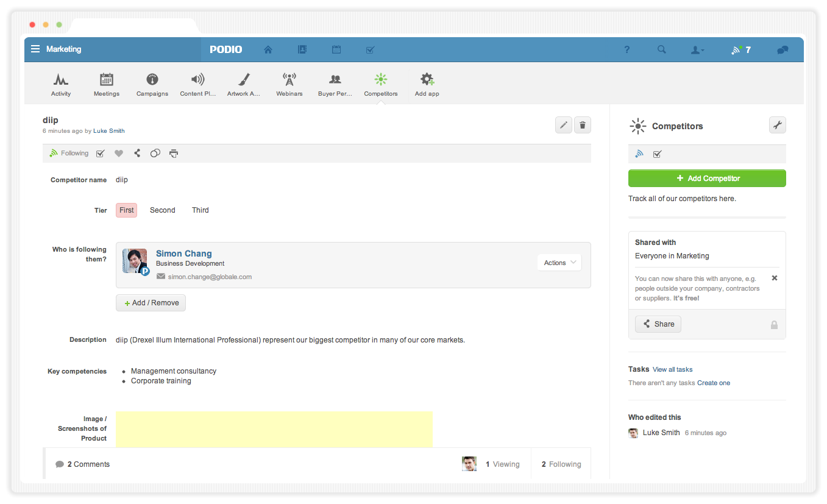The image size is (827, 504).
Task: Click the pencil edit icon for diip
Action: 564,125
